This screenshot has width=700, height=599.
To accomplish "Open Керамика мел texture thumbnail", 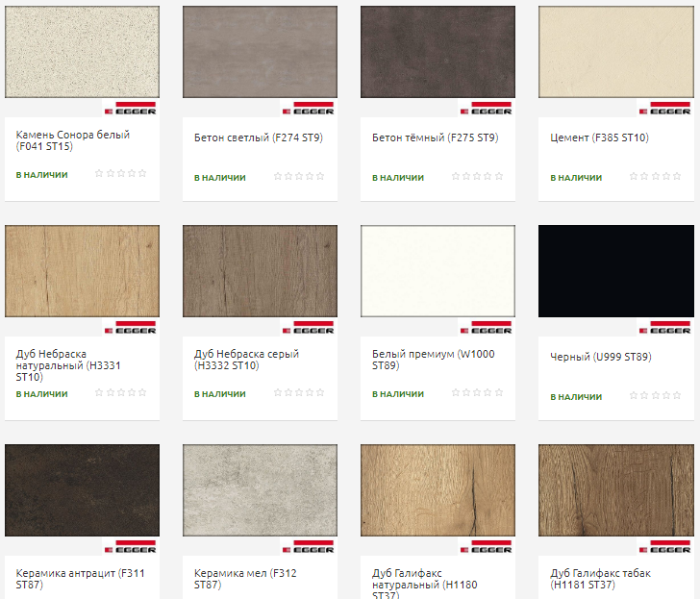I will coord(260,490).
